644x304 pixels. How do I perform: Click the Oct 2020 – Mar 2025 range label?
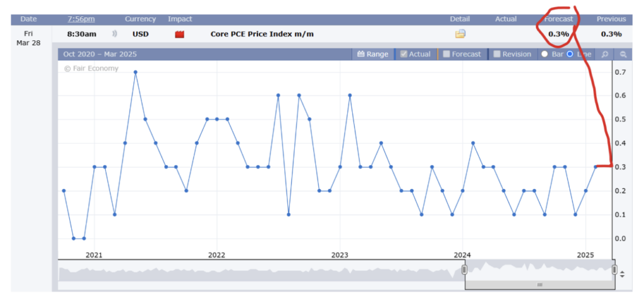click(x=100, y=54)
